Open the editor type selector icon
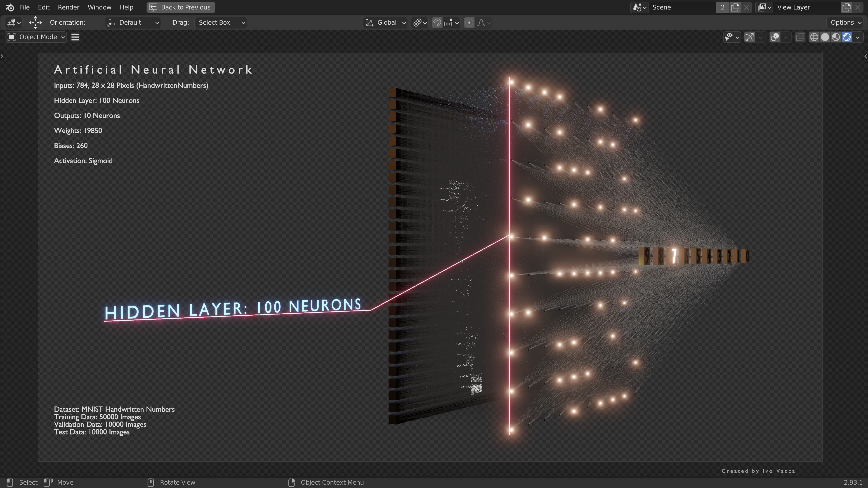The width and height of the screenshot is (868, 488). coord(11,23)
